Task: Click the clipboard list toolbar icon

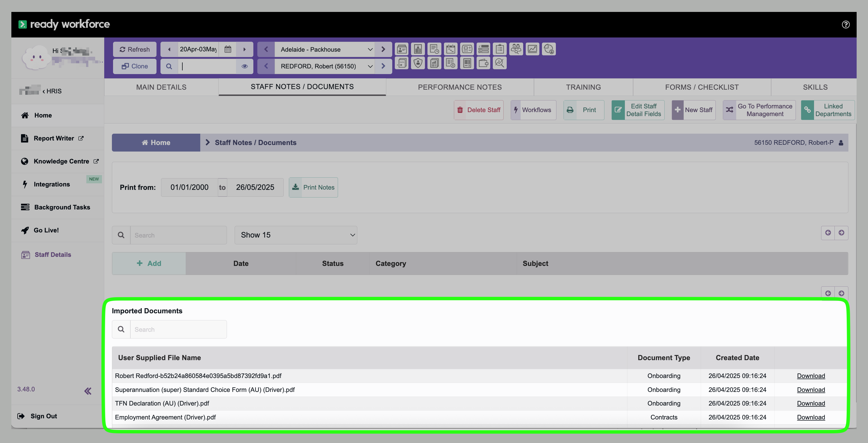Action: (x=500, y=49)
